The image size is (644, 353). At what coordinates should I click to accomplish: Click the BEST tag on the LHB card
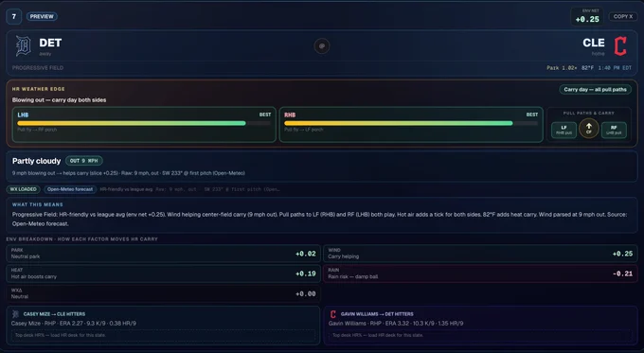pyautogui.click(x=265, y=115)
